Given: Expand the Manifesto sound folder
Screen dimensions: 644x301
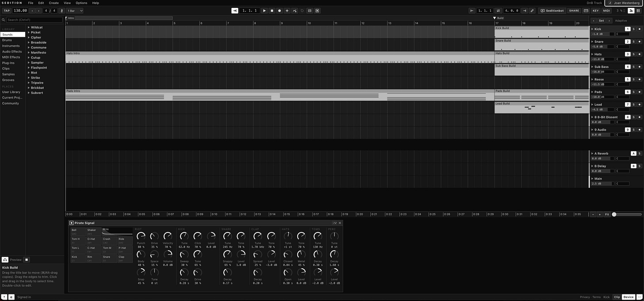Looking at the screenshot, I should 29,53.
